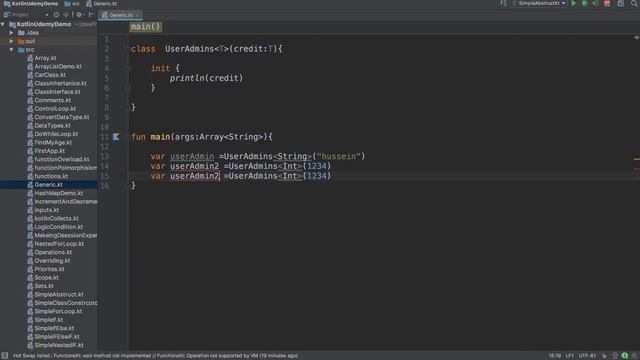This screenshot has height=360, width=640.
Task: Click KotlinUdemyDemo in the navigation breadcrumb
Action: tap(31, 4)
